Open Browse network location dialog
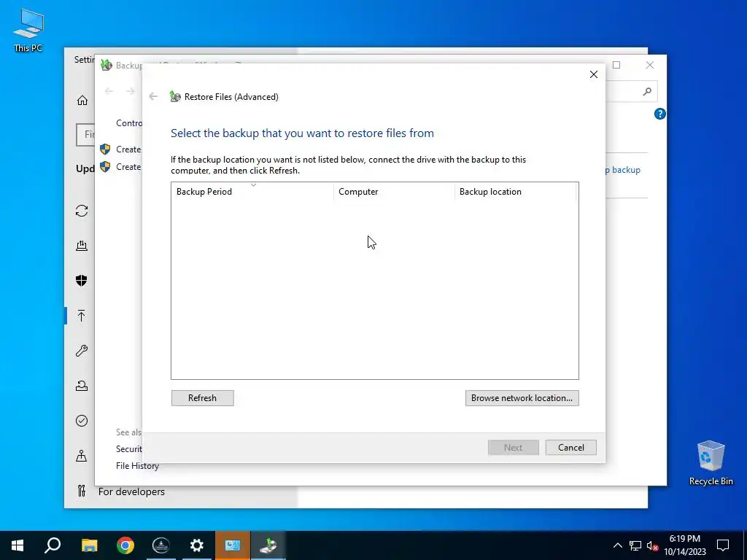747x560 pixels. pos(522,398)
